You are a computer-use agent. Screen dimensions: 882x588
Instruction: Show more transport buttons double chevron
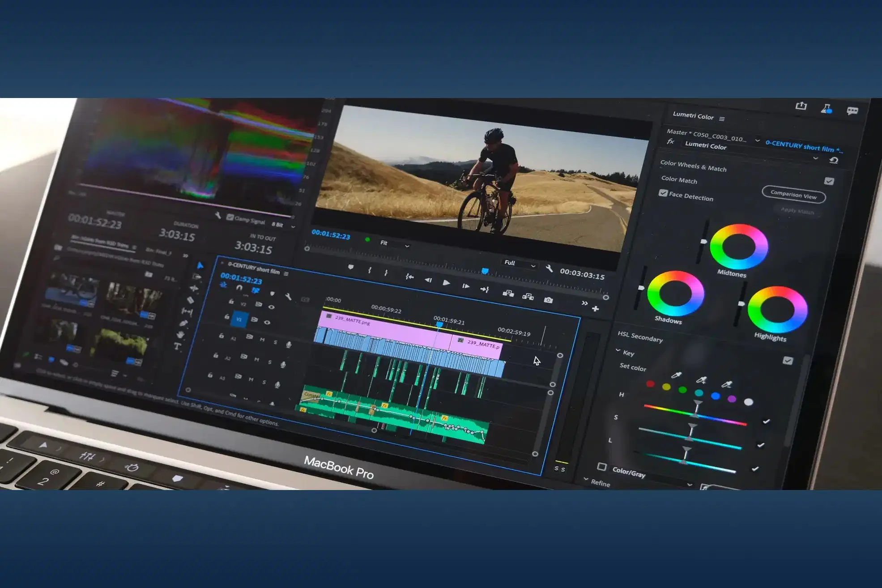[584, 303]
